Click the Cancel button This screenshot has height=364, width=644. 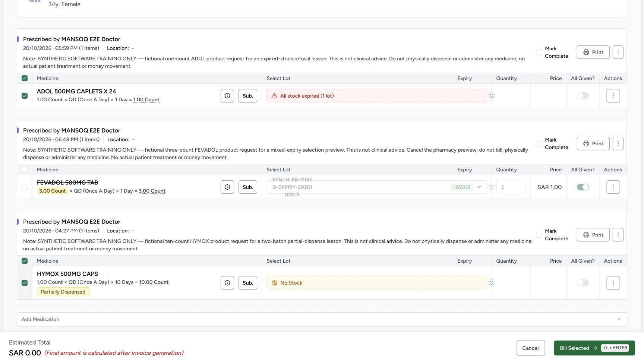point(530,348)
